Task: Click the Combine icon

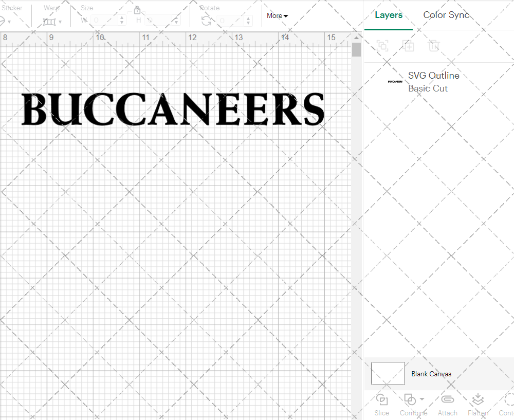Action: [410, 399]
